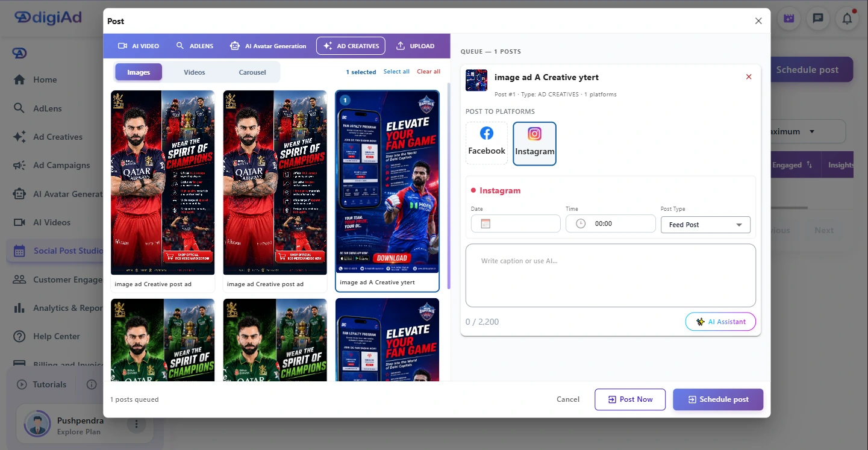The width and height of the screenshot is (868, 450).
Task: Open Analytics & Reports chart icon
Action: 19,308
